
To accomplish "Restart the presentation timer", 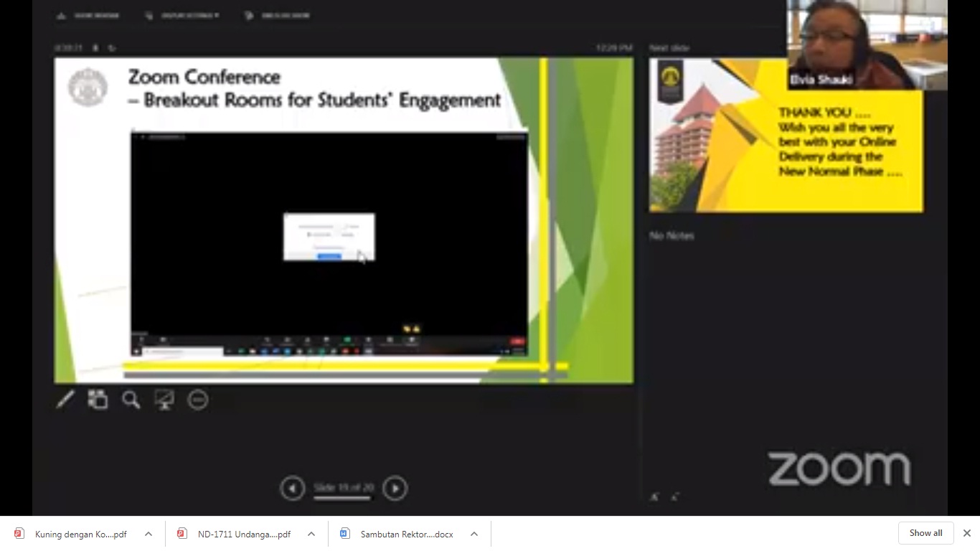I will (x=112, y=48).
